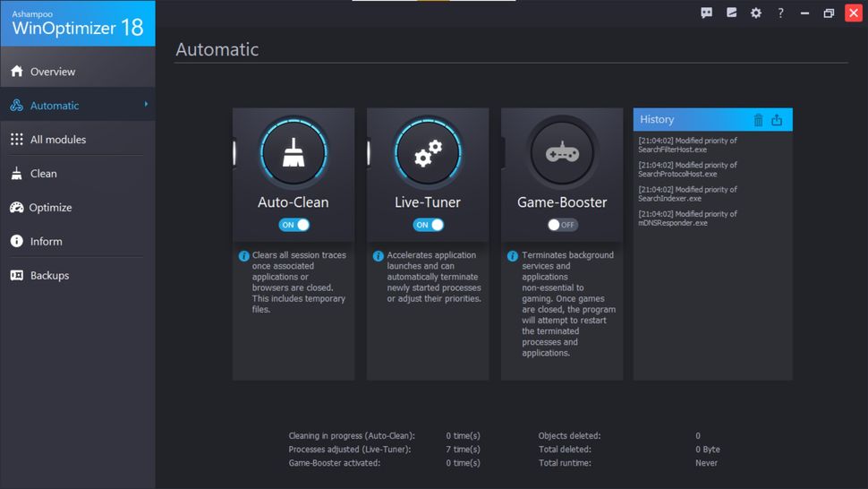
Task: Click the Game-Booster gamepad circle icon
Action: coord(562,152)
